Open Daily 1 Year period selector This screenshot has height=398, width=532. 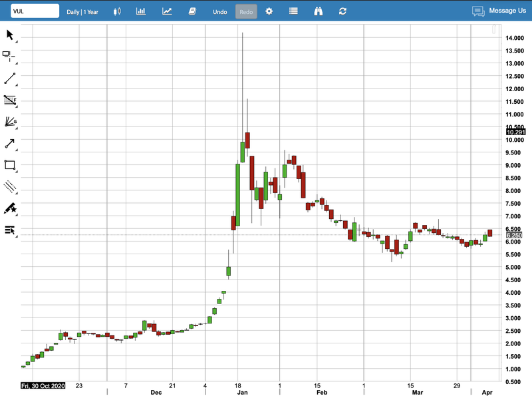click(x=82, y=12)
